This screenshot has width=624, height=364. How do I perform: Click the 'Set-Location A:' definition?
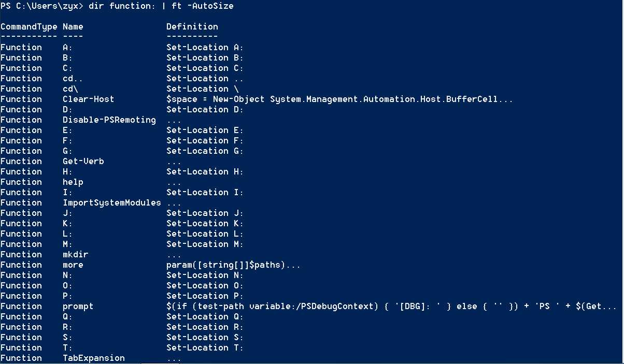[x=205, y=47]
